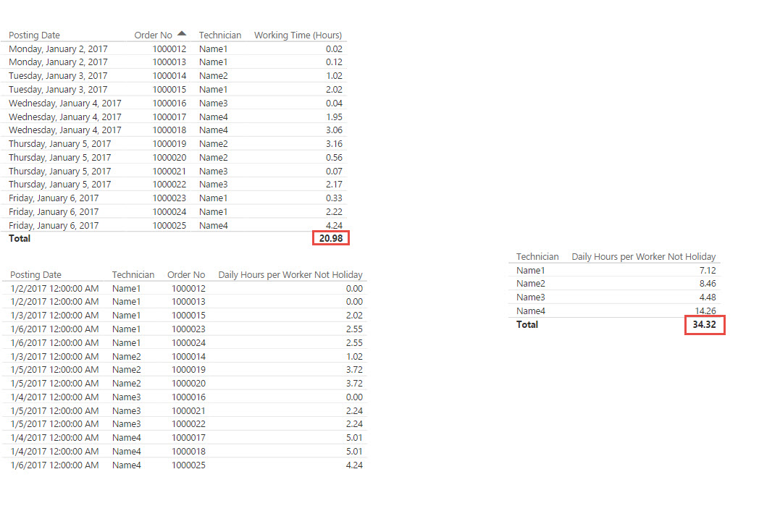This screenshot has height=532, width=759.
Task: Select the 1/3/2017 12:00:00 AM date for order 1000015
Action: pyautogui.click(x=55, y=316)
